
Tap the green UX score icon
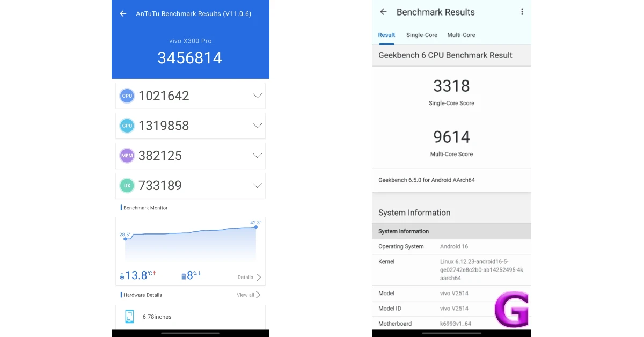click(x=127, y=186)
